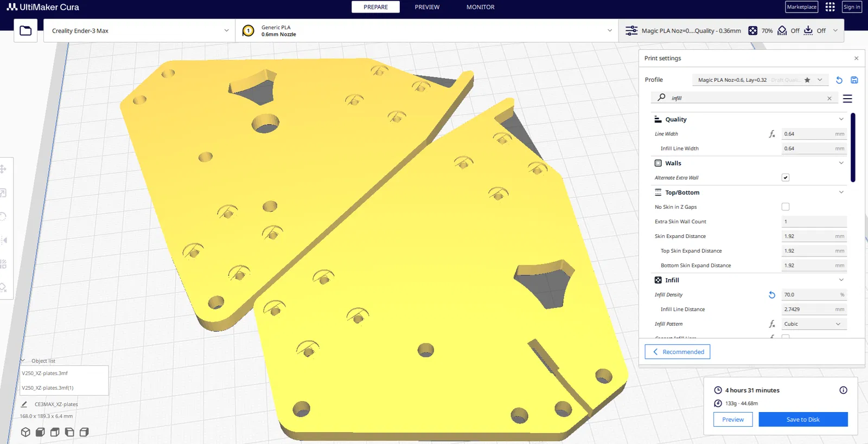
Task: Open the Infill Pattern Cubic dropdown
Action: point(814,324)
